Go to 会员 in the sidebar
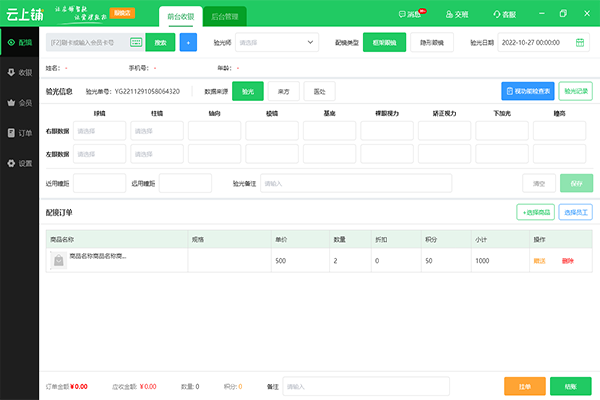Screen dimensions: 600x400 click(x=19, y=102)
